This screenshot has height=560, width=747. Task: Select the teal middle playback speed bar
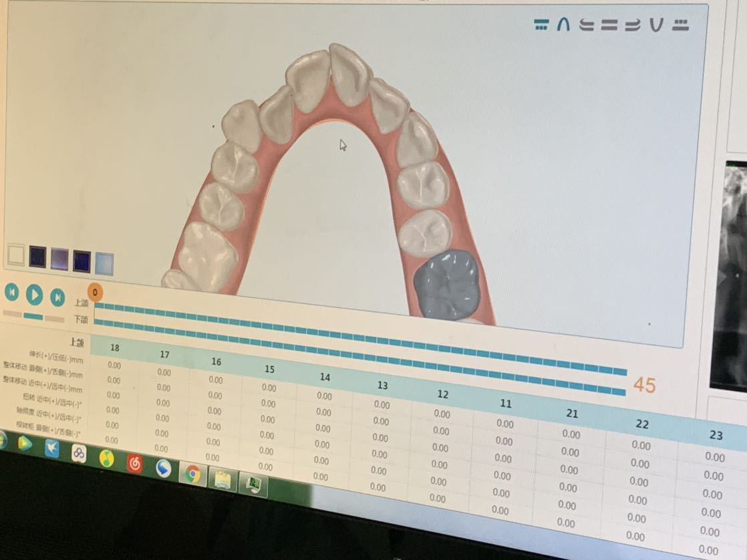(33, 317)
